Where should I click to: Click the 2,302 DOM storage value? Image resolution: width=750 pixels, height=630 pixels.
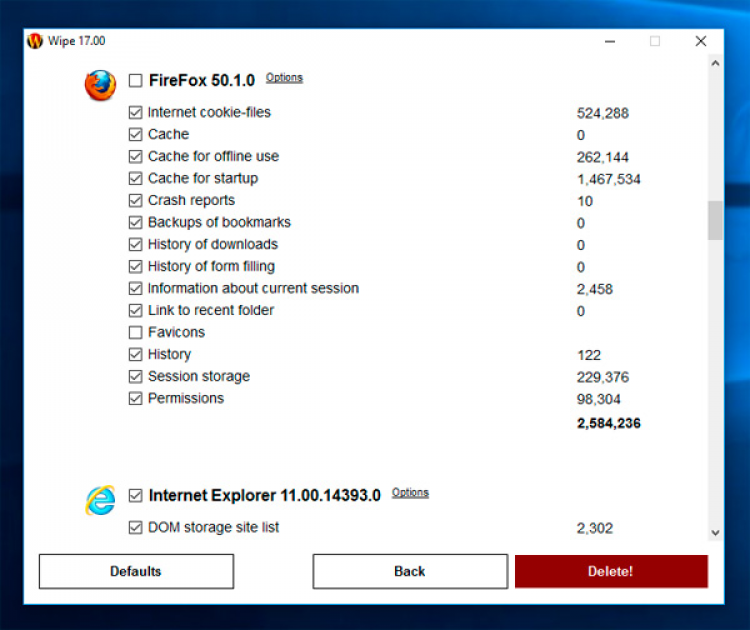[x=595, y=529]
